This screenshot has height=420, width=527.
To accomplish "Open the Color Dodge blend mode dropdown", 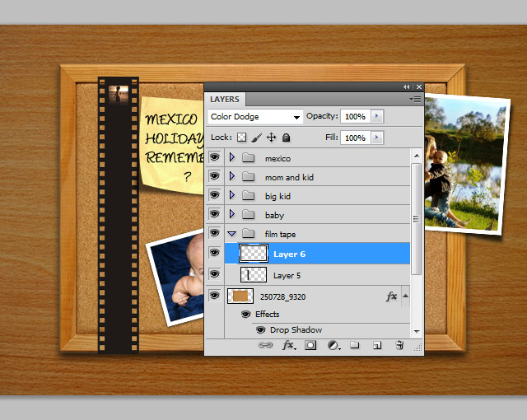I will tap(255, 117).
